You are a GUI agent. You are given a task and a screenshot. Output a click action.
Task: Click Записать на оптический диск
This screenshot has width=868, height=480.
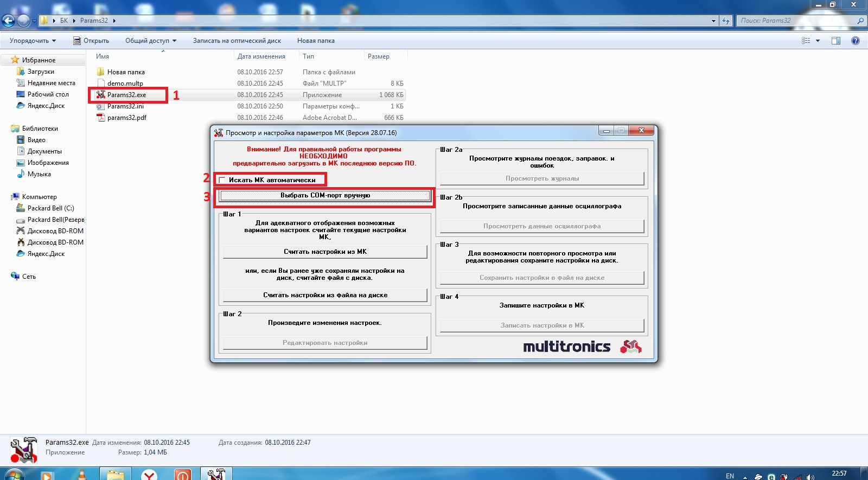click(237, 41)
